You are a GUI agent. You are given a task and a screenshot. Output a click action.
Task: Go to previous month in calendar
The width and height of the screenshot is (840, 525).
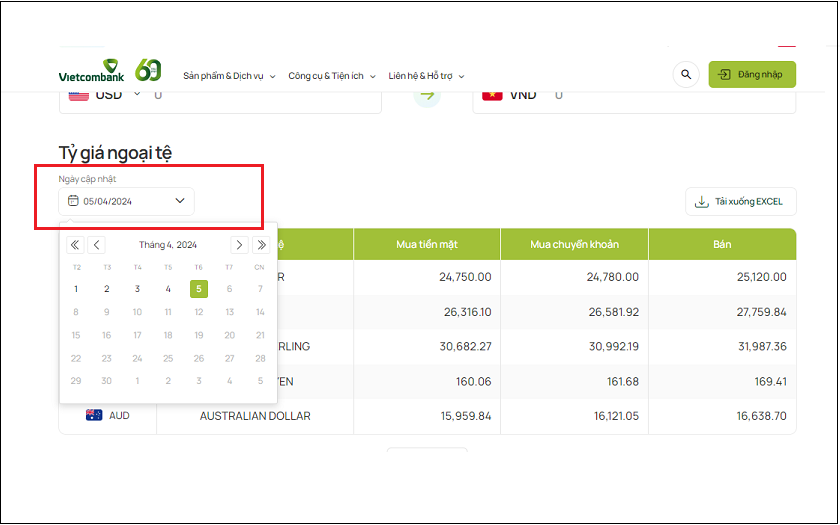point(97,245)
